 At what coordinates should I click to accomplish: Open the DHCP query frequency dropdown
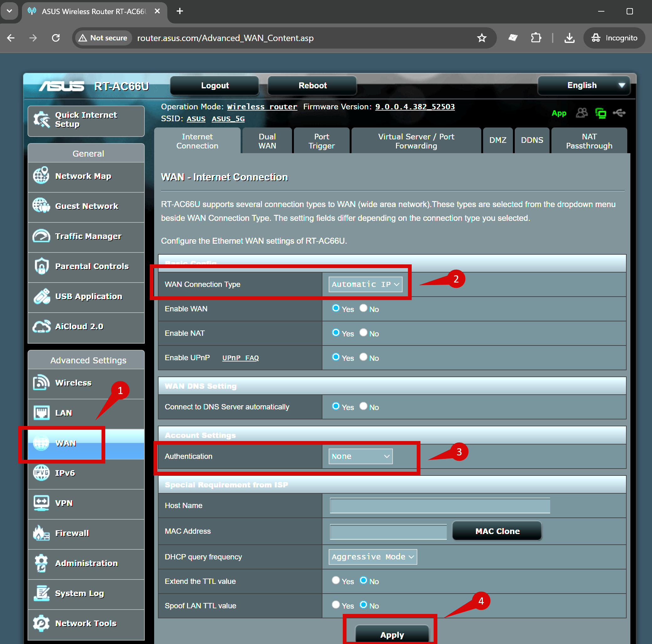(x=373, y=557)
